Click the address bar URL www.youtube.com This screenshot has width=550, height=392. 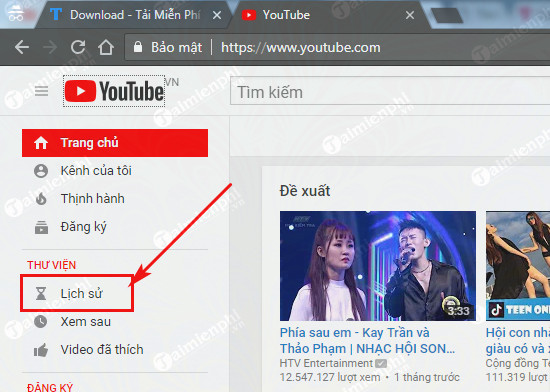coord(301,47)
